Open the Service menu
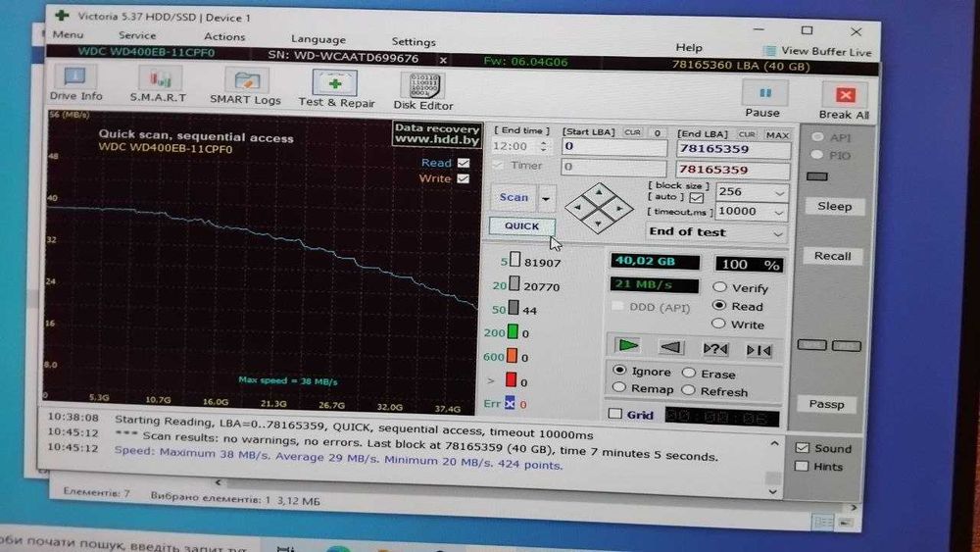The image size is (980, 552). point(137,35)
